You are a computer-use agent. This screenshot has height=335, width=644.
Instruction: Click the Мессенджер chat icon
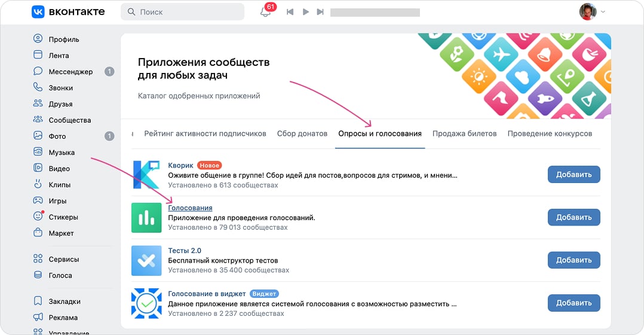tap(38, 71)
